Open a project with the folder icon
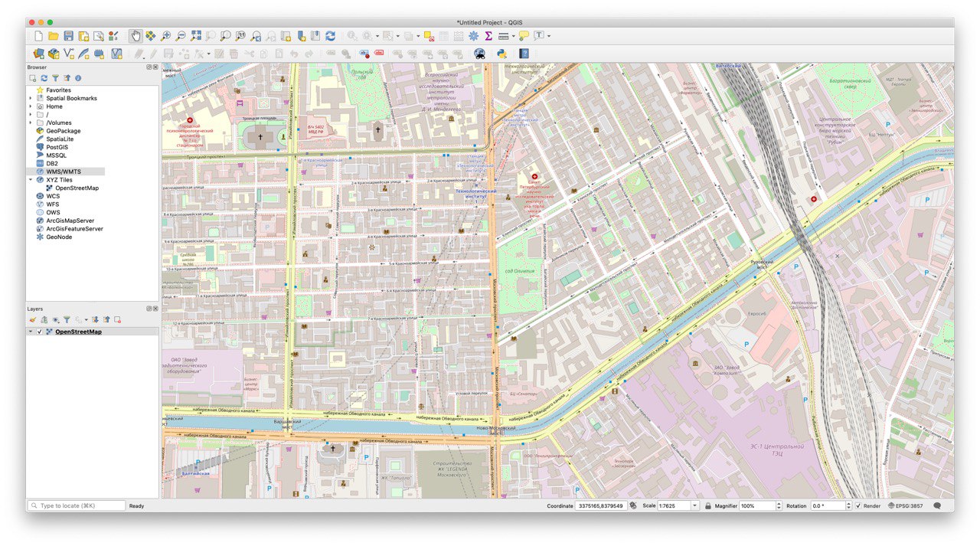Image resolution: width=980 pixels, height=546 pixels. point(53,36)
